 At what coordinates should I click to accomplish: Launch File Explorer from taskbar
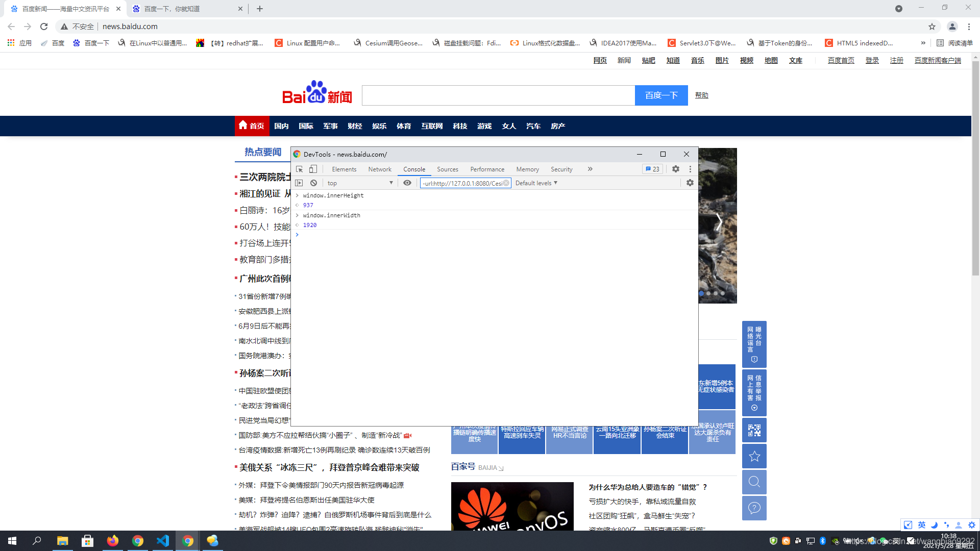tap(62, 541)
